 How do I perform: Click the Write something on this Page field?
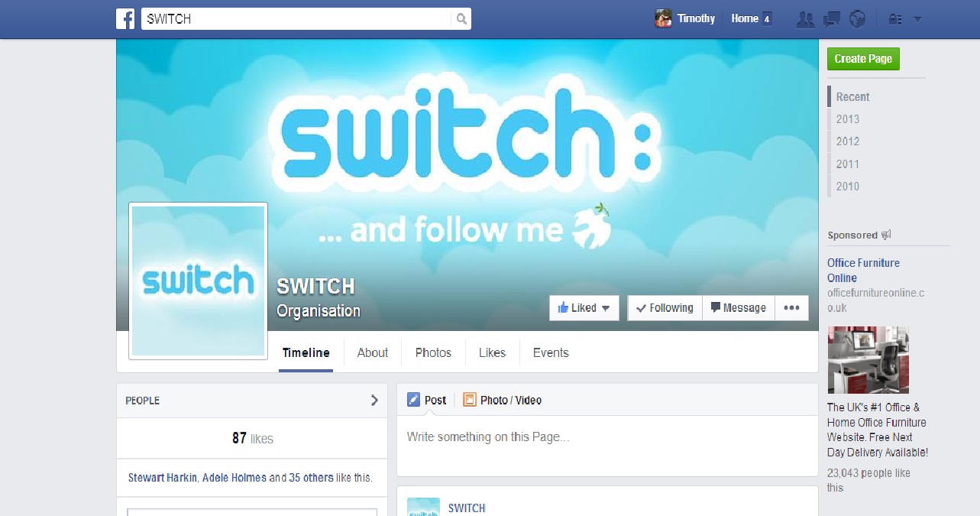click(607, 446)
